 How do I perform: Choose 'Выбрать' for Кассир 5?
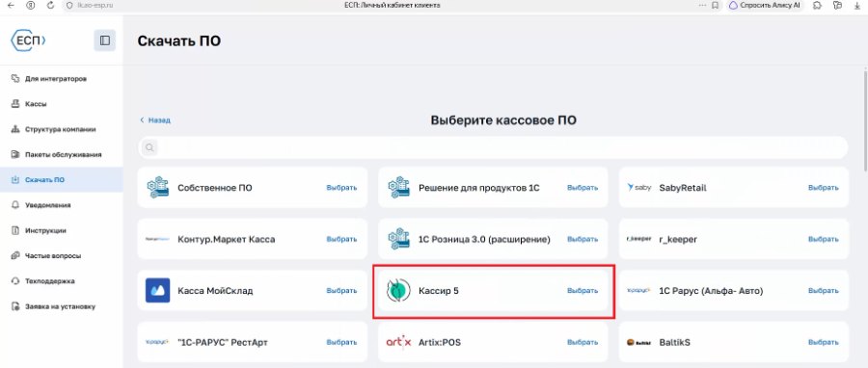pyautogui.click(x=583, y=291)
